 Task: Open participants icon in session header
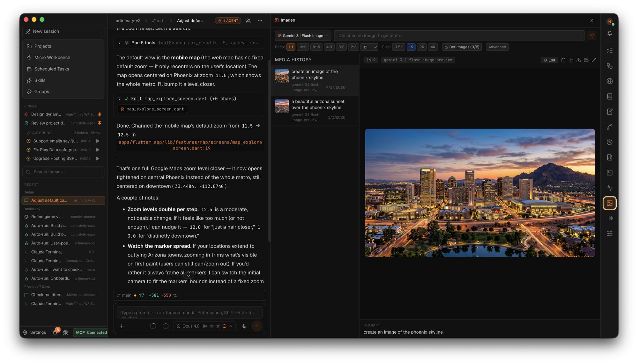pyautogui.click(x=248, y=21)
